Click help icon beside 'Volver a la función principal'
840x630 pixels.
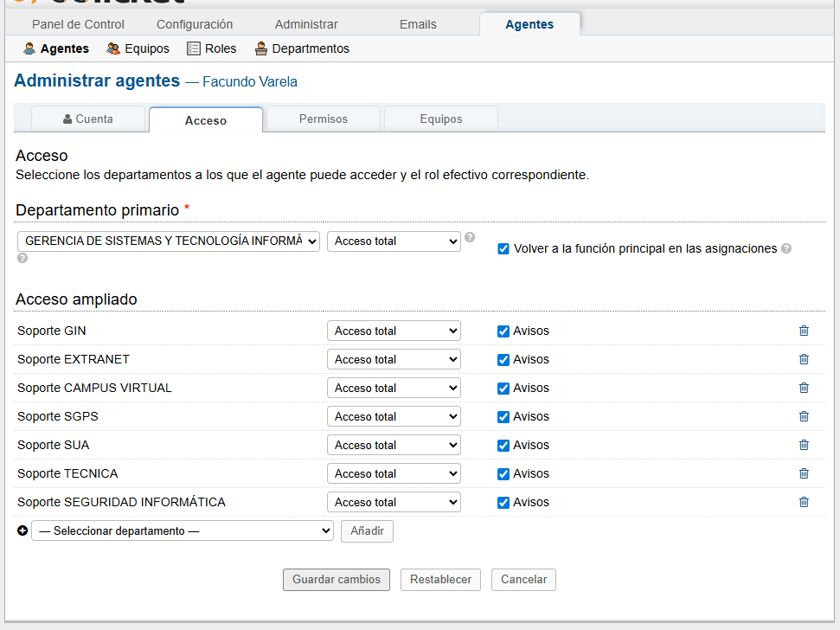[786, 248]
